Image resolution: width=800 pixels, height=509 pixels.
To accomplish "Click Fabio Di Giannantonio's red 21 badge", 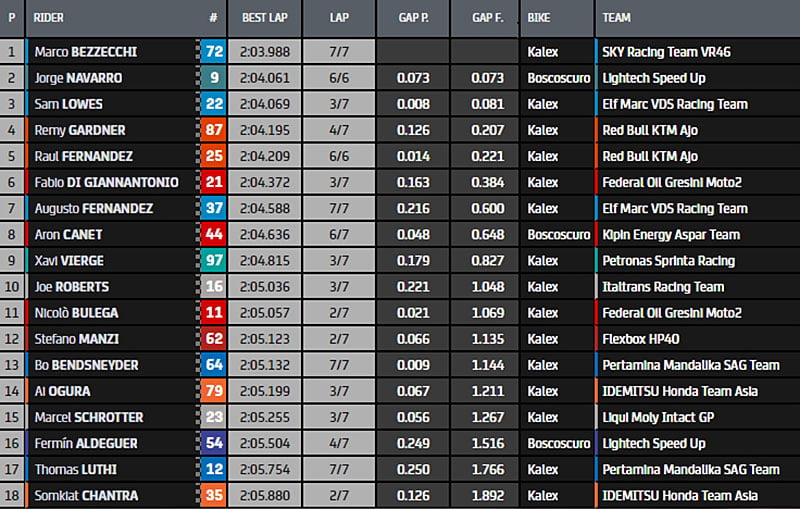I will [x=213, y=182].
